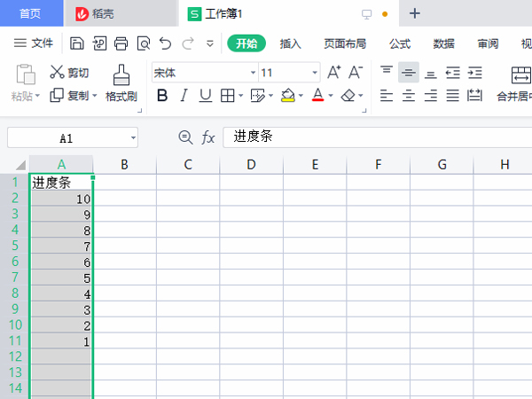Click the increase font size icon
Screen dimensions: 532x399
[x=334, y=73]
